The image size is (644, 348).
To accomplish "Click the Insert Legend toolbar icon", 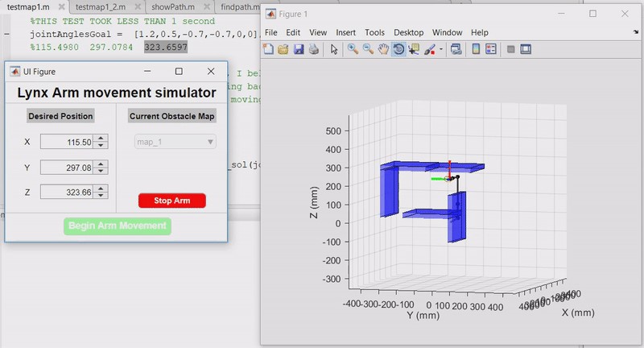I will coord(490,49).
